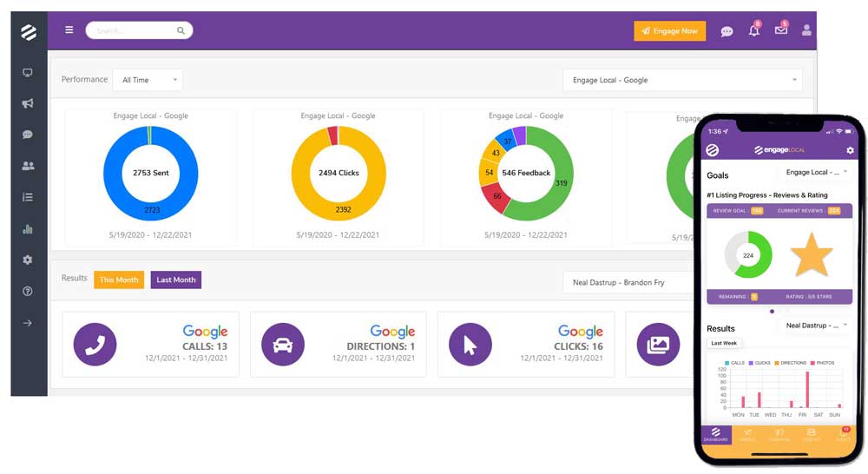Switch to the 'Last Month' results tab

point(176,280)
